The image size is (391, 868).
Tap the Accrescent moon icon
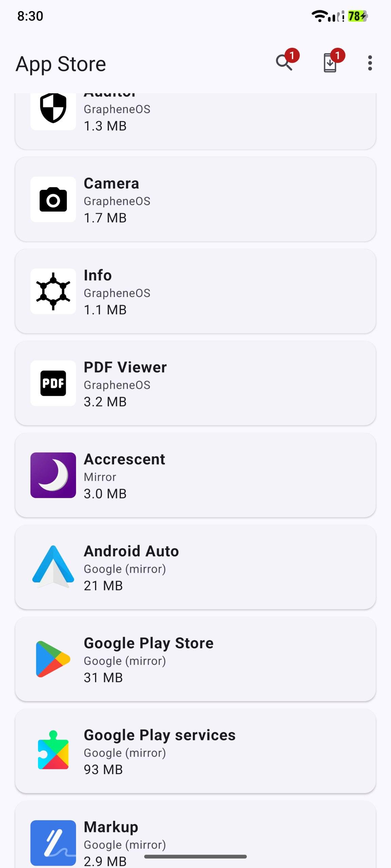pyautogui.click(x=53, y=475)
